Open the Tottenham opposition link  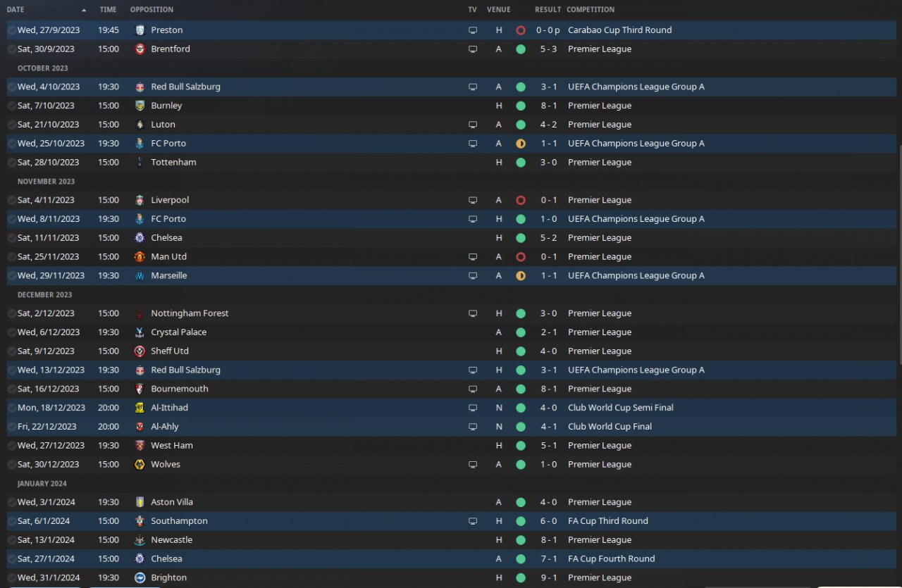point(173,163)
